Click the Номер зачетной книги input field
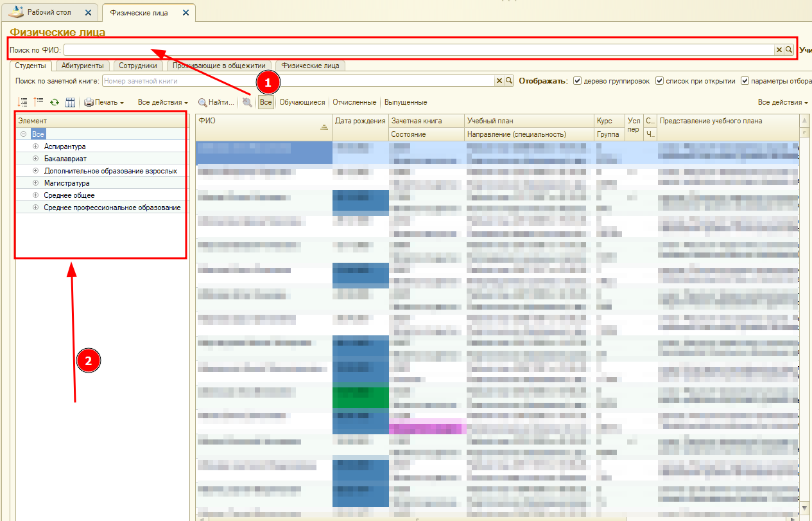 [298, 81]
